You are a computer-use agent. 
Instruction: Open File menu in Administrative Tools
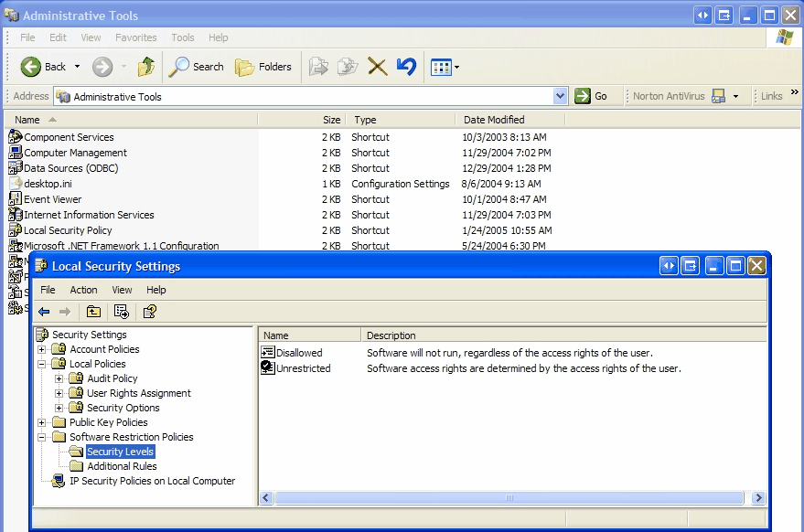27,37
